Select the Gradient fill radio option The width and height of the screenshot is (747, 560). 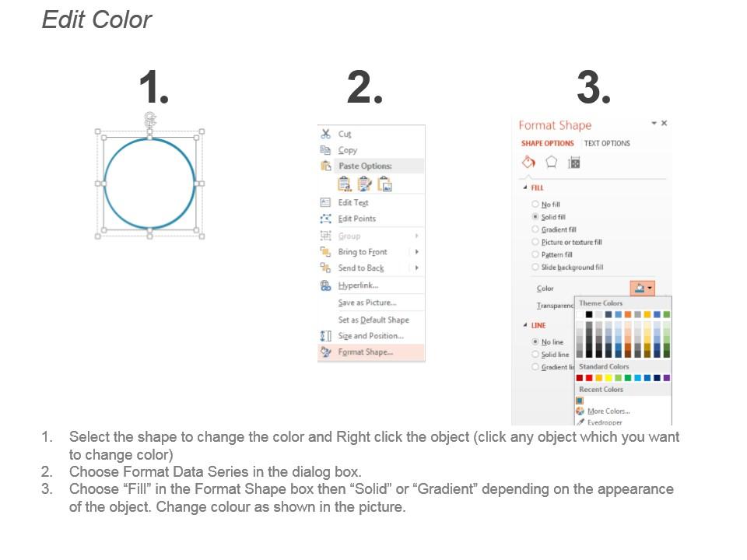tap(535, 229)
